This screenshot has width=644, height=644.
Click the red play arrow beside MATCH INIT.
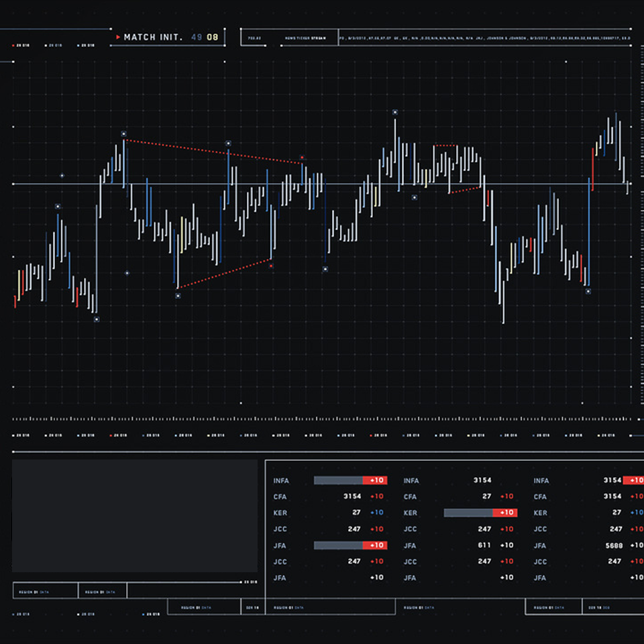118,37
